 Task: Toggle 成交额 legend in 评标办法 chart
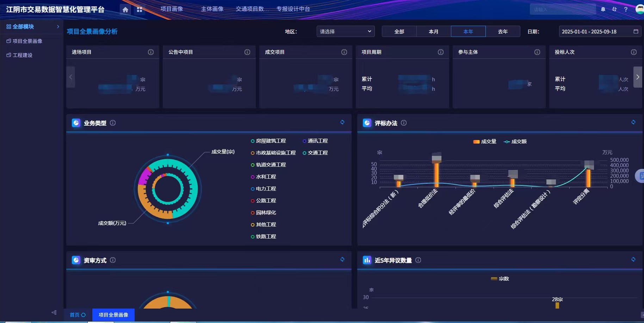[x=515, y=141]
